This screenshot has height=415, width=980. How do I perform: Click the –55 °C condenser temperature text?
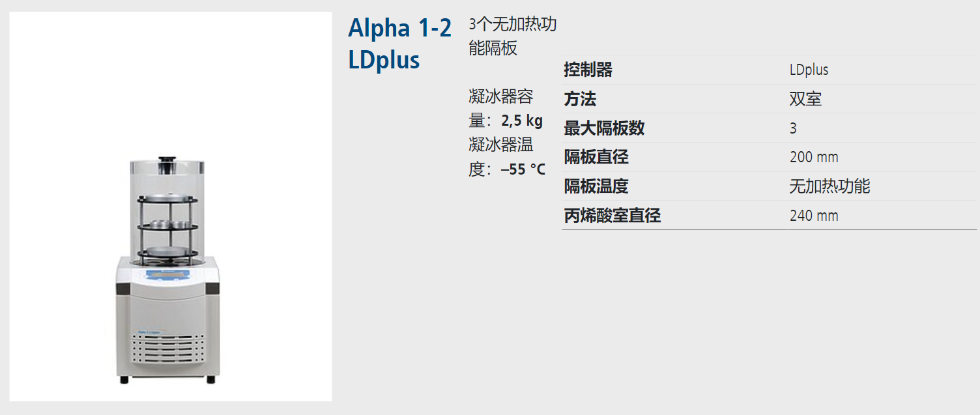[x=523, y=169]
